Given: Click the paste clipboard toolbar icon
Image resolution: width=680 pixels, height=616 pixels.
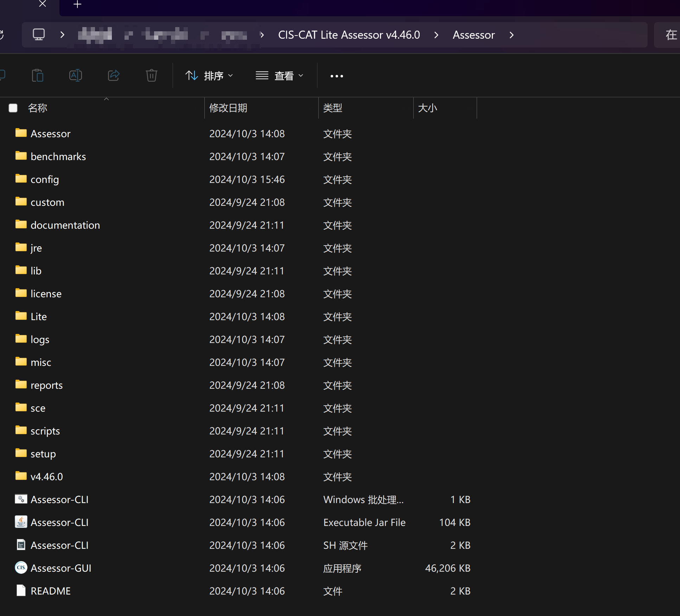Looking at the screenshot, I should tap(38, 76).
